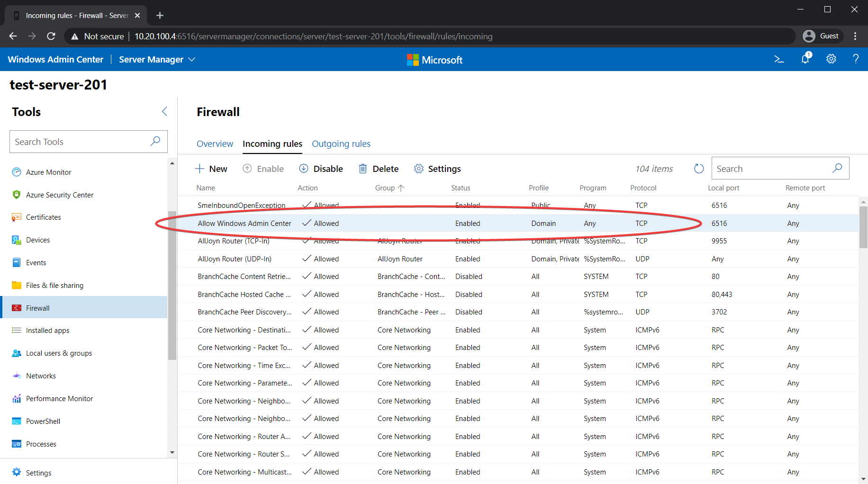Viewport: 868px width, 484px height.
Task: Refresh the firewall rules list
Action: [x=699, y=169]
